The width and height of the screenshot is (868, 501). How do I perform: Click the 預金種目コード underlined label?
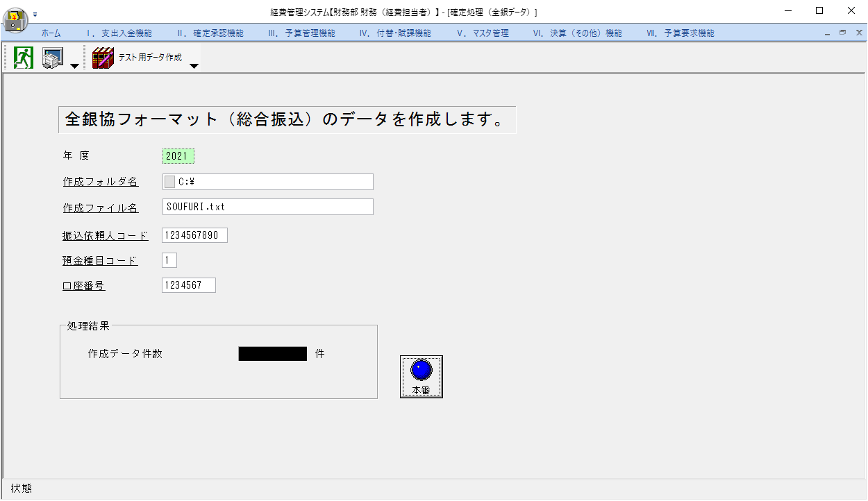(101, 261)
